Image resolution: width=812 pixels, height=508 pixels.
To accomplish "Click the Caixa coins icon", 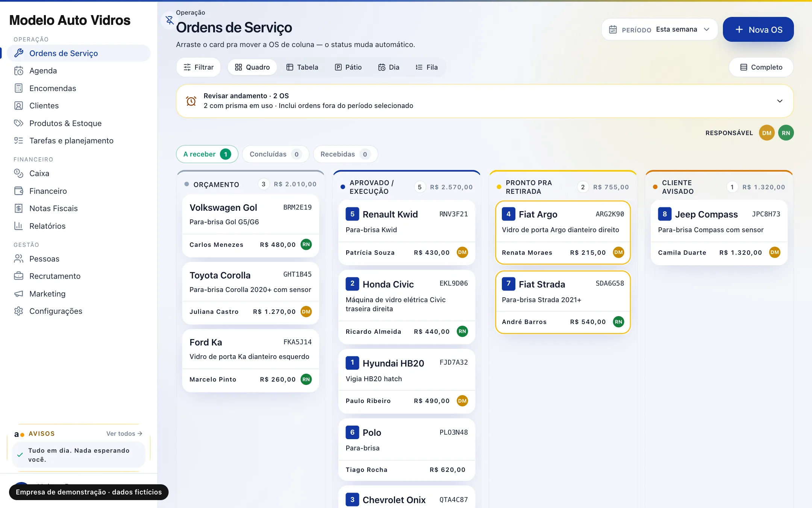I will click(x=18, y=173).
